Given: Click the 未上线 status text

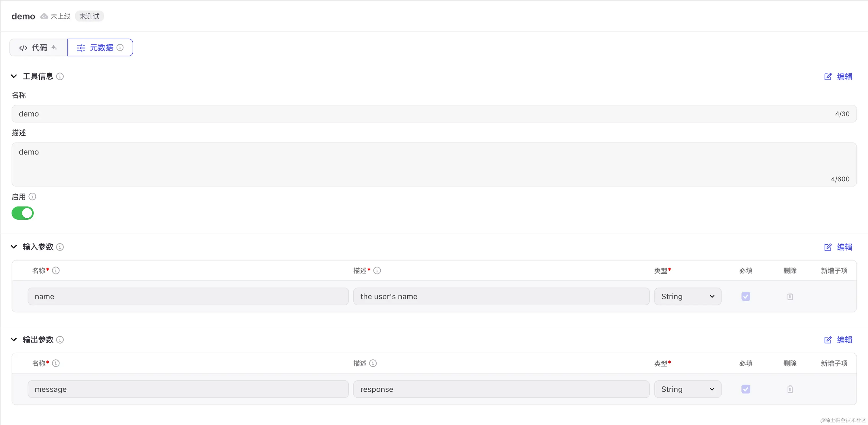Looking at the screenshot, I should click(61, 16).
